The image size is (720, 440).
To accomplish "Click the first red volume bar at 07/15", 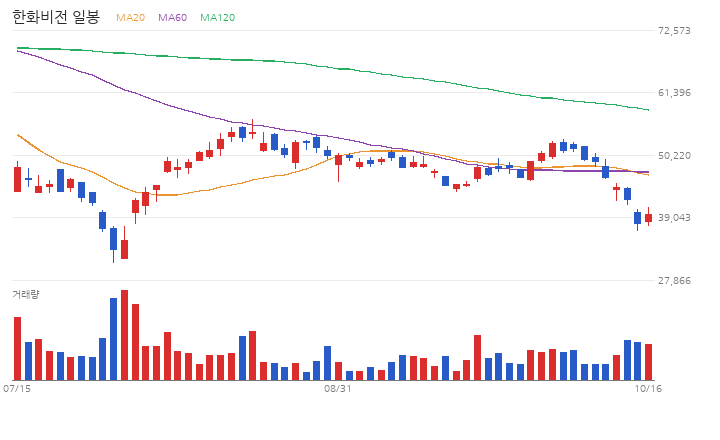I will point(17,349).
